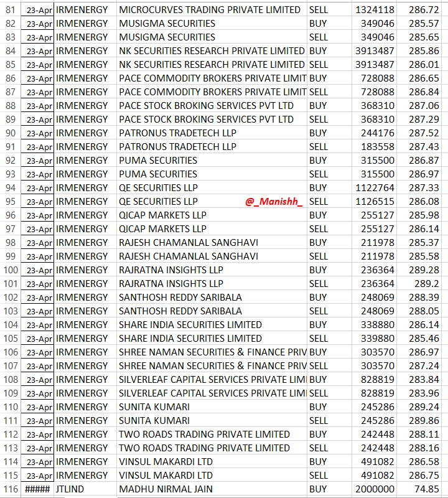Screen dimensions: 448x498
Task: Click price cell 289.2
Action: (x=419, y=283)
